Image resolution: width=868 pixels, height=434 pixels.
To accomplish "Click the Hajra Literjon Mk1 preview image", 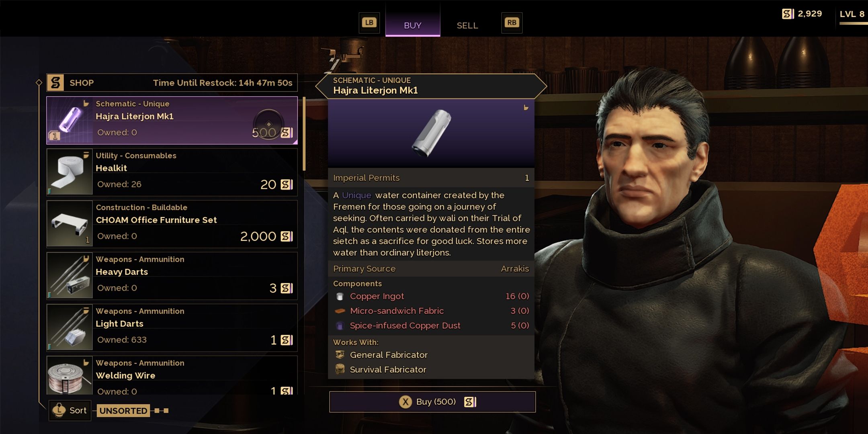I will pos(431,133).
